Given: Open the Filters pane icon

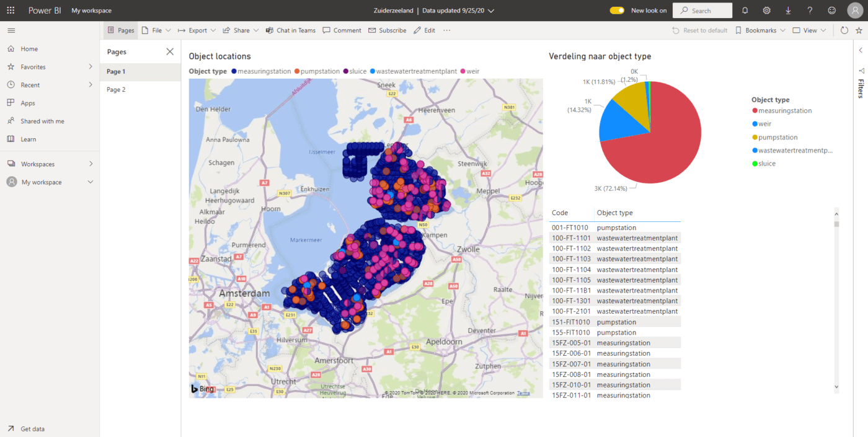Looking at the screenshot, I should pyautogui.click(x=861, y=71).
